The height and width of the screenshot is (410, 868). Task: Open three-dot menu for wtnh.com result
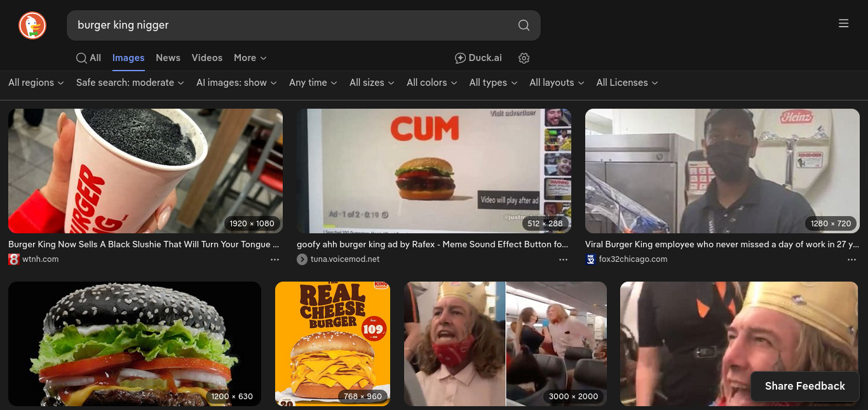[x=275, y=259]
